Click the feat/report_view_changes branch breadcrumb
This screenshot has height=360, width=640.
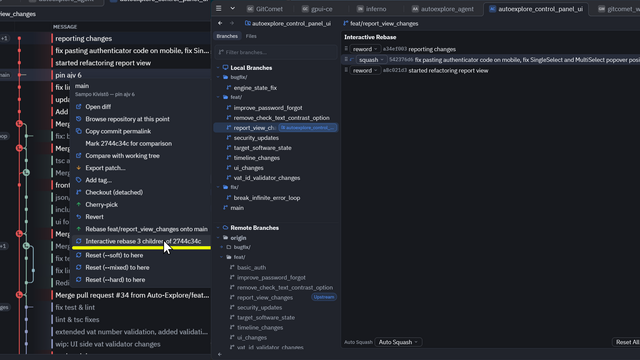click(x=381, y=24)
